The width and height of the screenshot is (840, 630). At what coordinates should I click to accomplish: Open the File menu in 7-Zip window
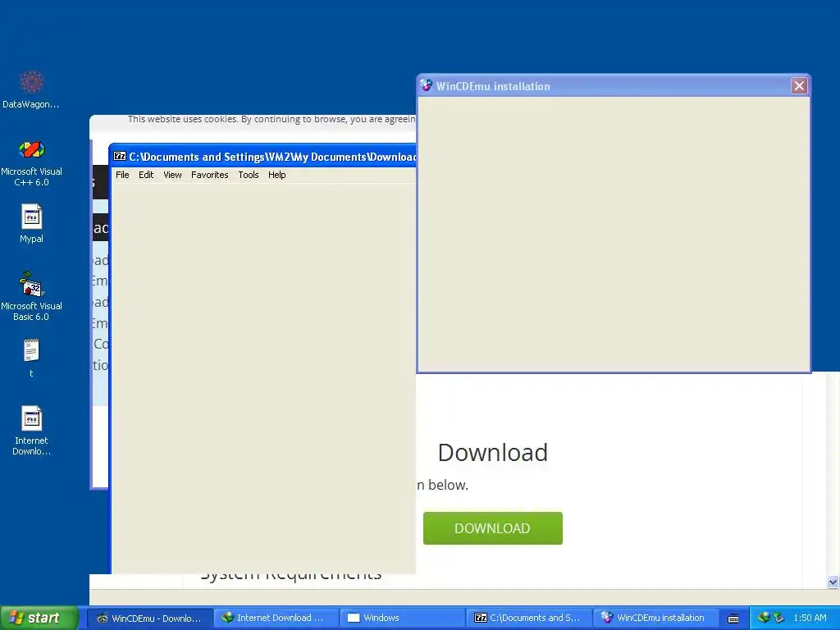[x=122, y=175]
